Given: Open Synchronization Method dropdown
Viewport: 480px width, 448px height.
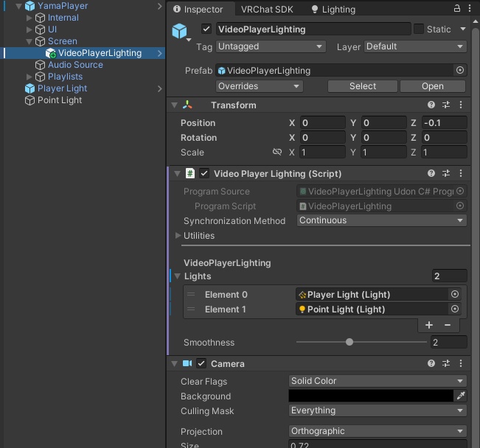Looking at the screenshot, I should coord(382,220).
